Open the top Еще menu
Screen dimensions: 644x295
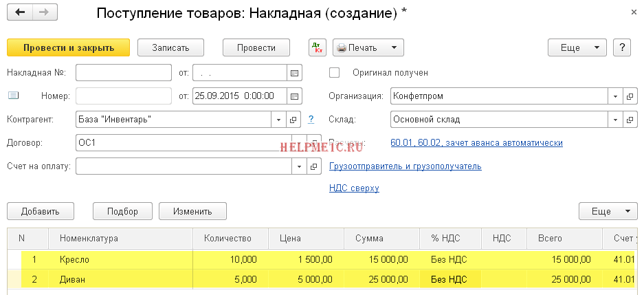[577, 47]
